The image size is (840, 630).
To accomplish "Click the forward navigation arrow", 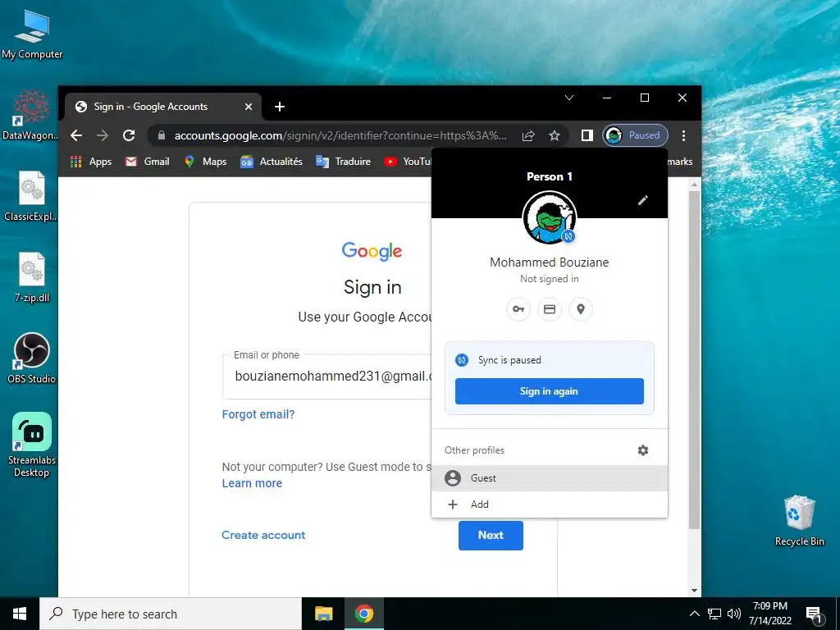I will (103, 135).
